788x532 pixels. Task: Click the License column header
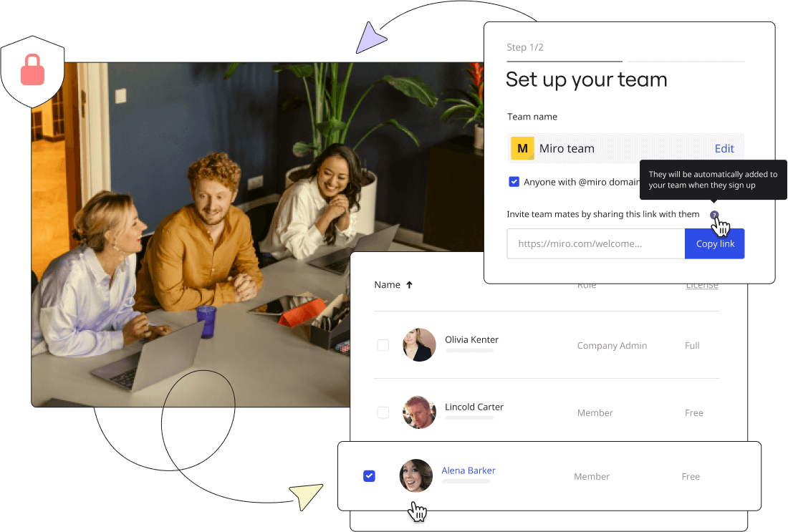point(702,286)
